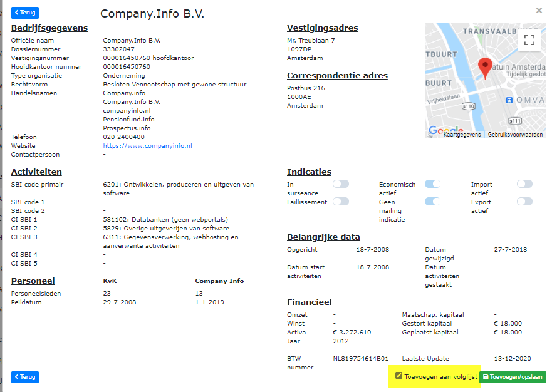Enable the Export actief toggle
Screen dimensions: 552x392
(524, 202)
